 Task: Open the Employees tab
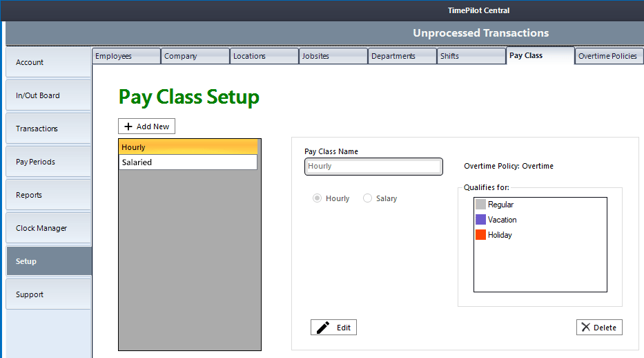[126, 56]
